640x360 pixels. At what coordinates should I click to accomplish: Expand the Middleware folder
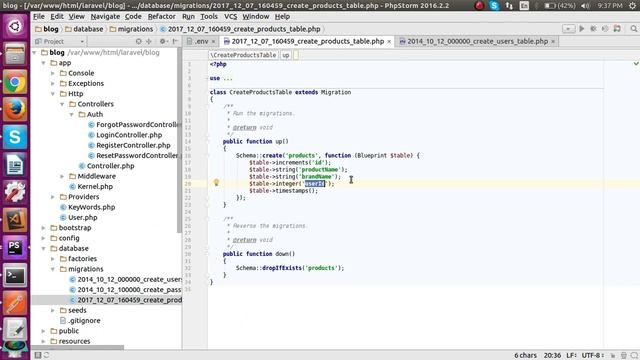(x=62, y=176)
